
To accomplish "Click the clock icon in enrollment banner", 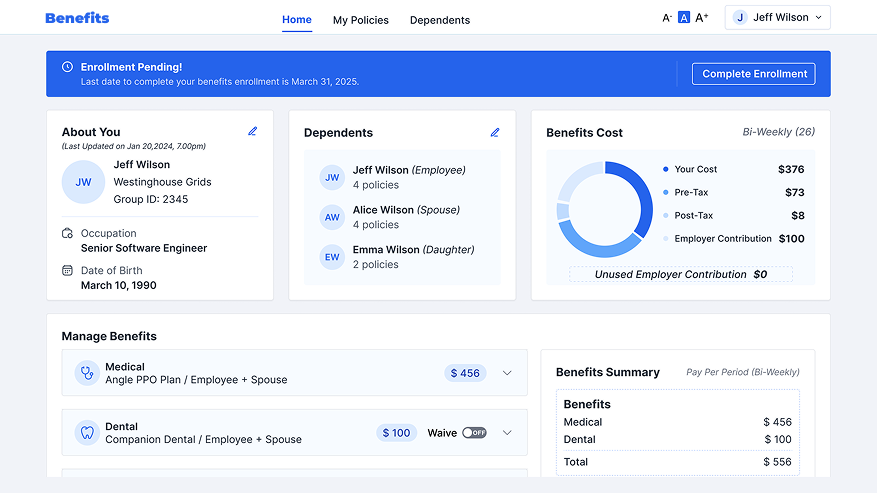I will pyautogui.click(x=67, y=67).
